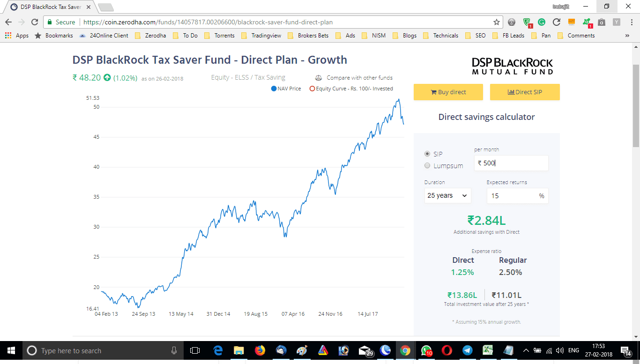This screenshot has width=640, height=364.
Task: Open Thunderbird from the taskbar
Action: (281, 350)
